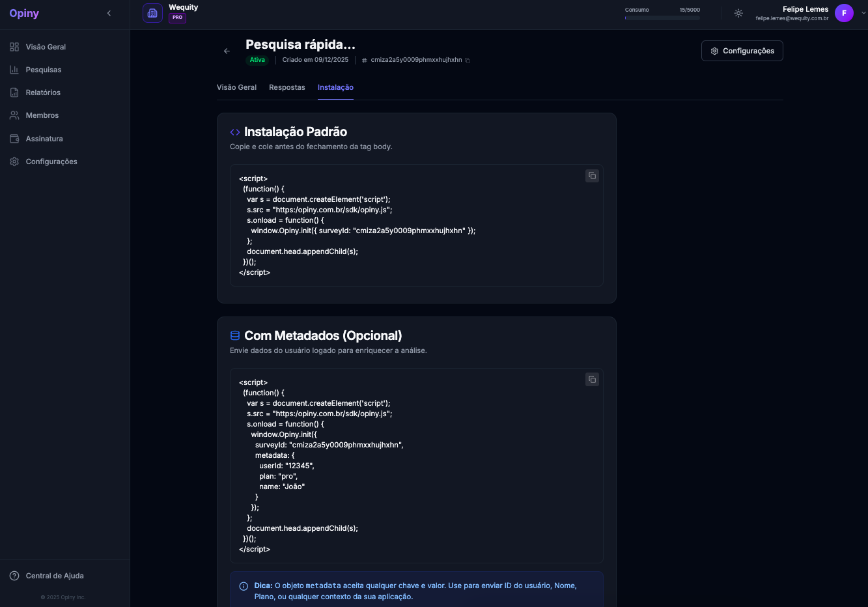Click the code brackets icon by Instalação Padrão

[x=235, y=132]
